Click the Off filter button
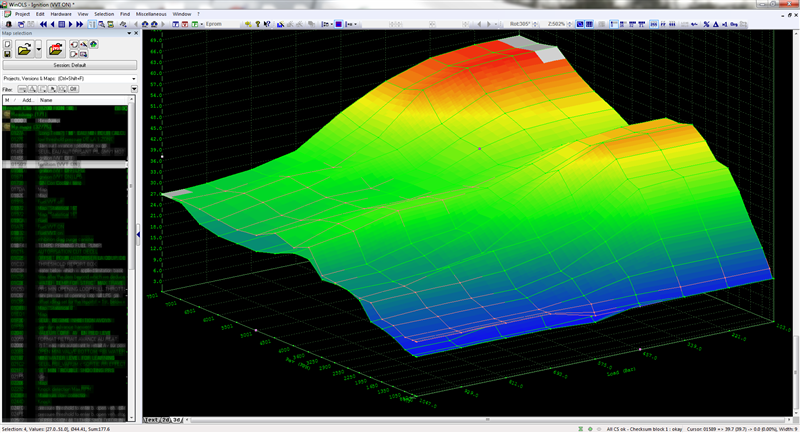800x433 pixels. (x=74, y=89)
